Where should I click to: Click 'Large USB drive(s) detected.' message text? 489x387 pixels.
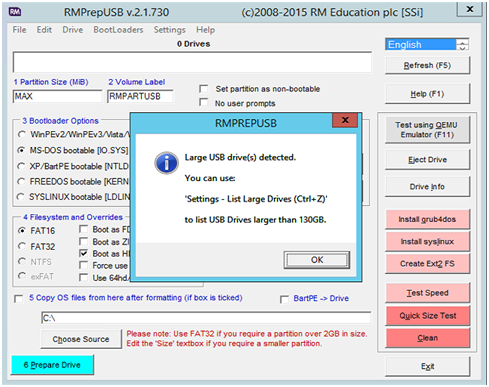pyautogui.click(x=240, y=157)
